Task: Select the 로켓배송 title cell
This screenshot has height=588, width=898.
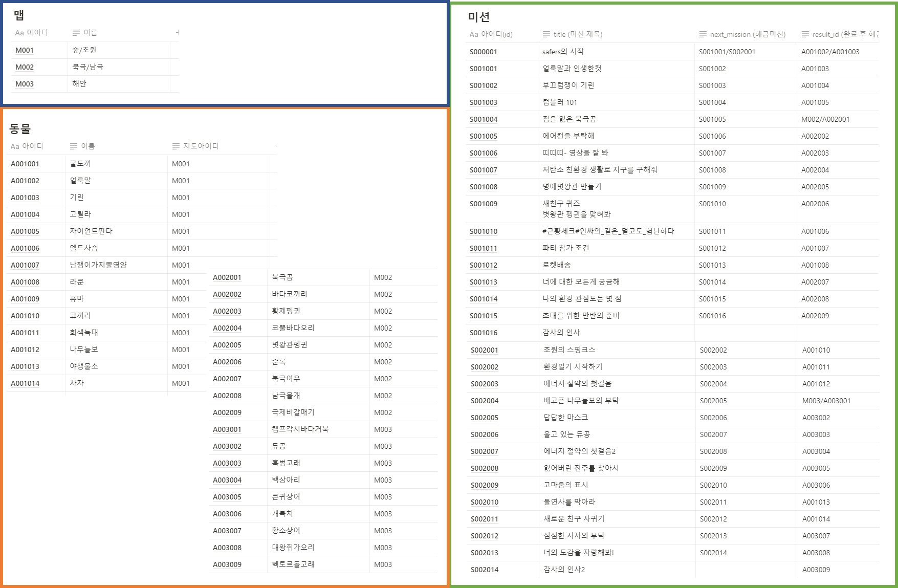Action: pos(616,265)
